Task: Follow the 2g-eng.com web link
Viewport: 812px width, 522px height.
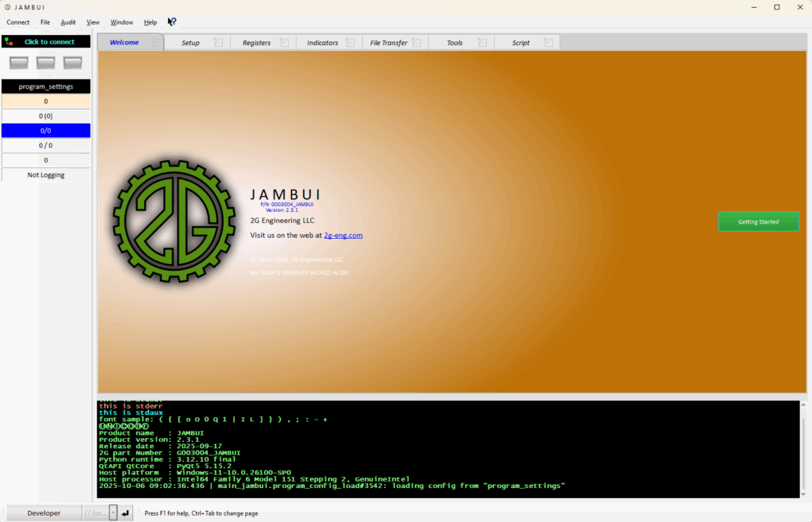Action: click(343, 236)
